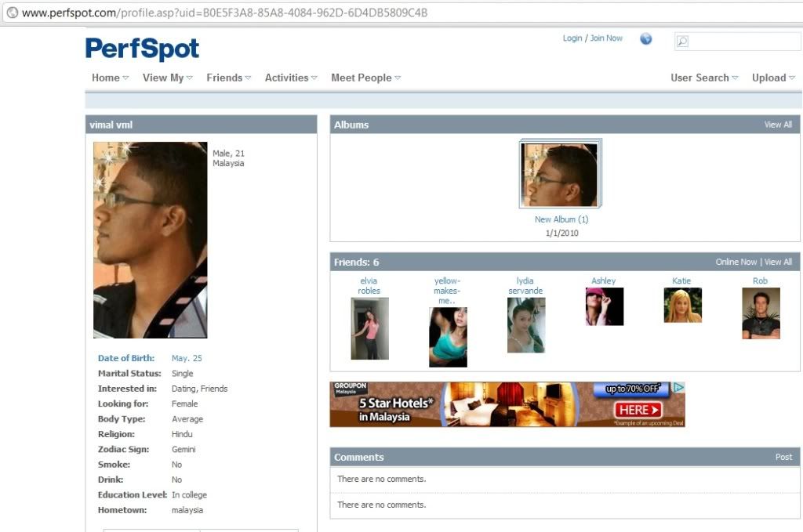803x532 pixels.
Task: Click View All in Albums header
Action: (x=778, y=125)
